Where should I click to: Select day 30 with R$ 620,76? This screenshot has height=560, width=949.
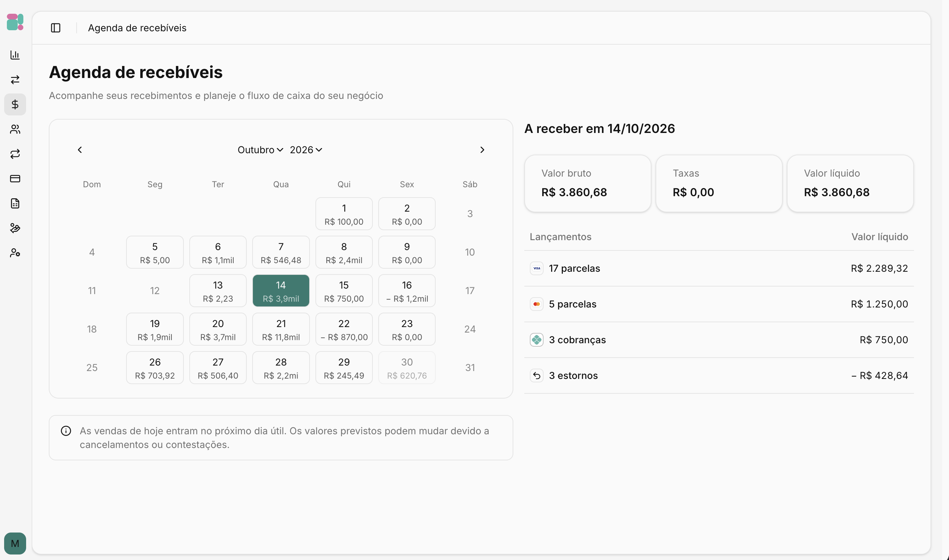click(x=407, y=368)
